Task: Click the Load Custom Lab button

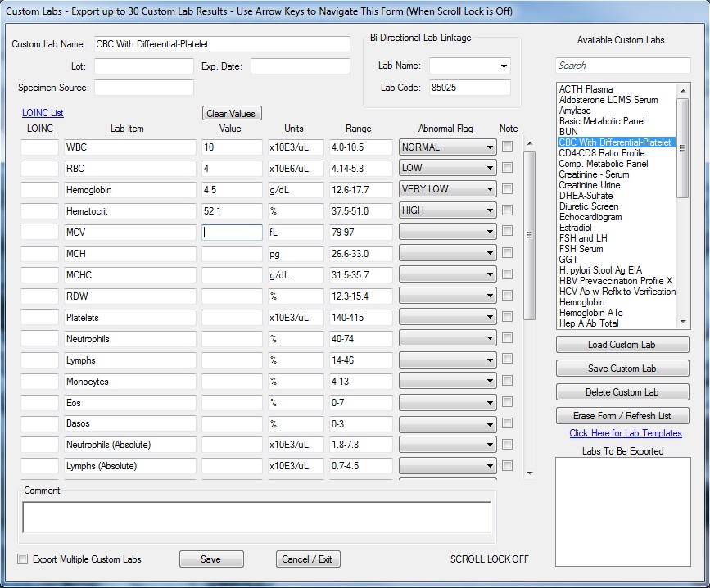Action: coord(622,345)
